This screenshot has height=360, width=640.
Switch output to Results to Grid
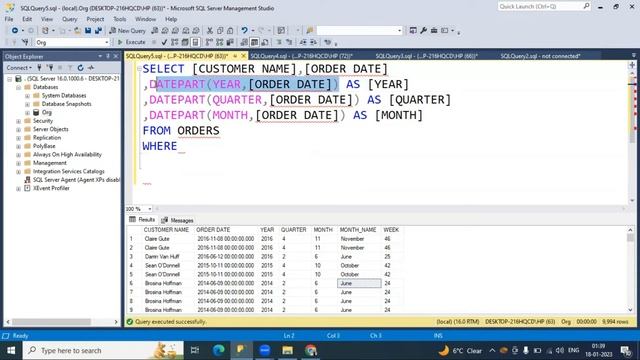pos(254,42)
